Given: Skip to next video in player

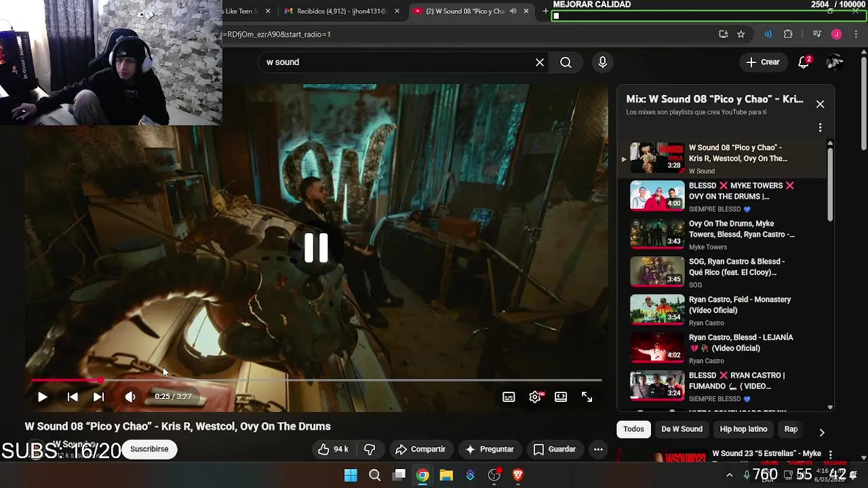Looking at the screenshot, I should [98, 397].
